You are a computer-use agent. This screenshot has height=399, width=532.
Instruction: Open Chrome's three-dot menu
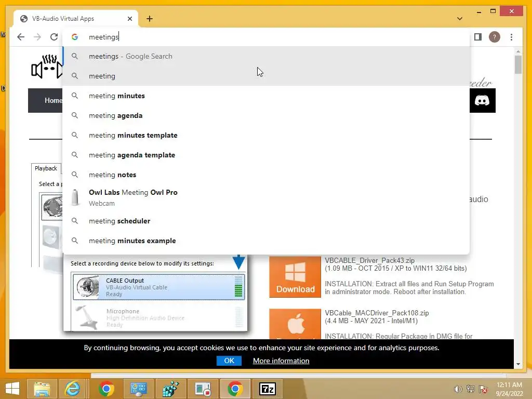point(511,37)
